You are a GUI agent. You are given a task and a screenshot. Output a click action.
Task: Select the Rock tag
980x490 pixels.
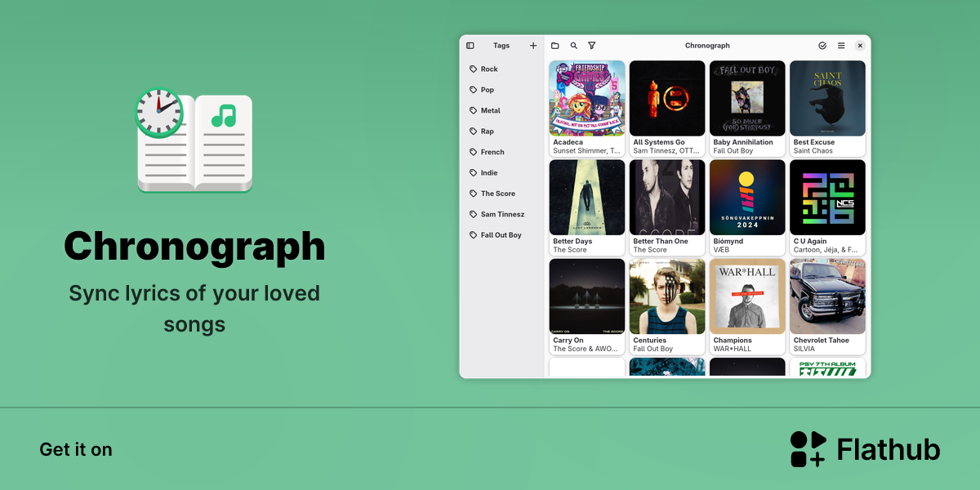[x=502, y=69]
